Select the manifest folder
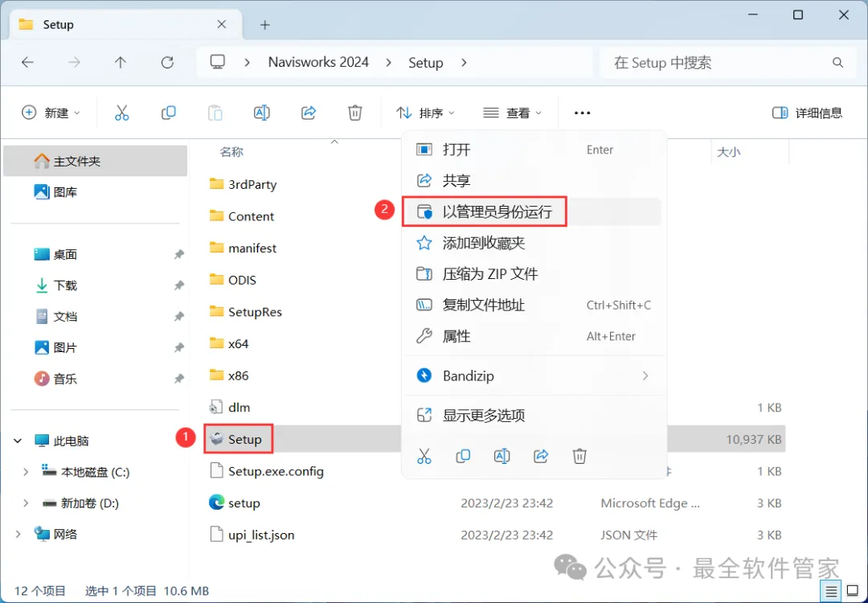This screenshot has height=603, width=868. coord(243,248)
